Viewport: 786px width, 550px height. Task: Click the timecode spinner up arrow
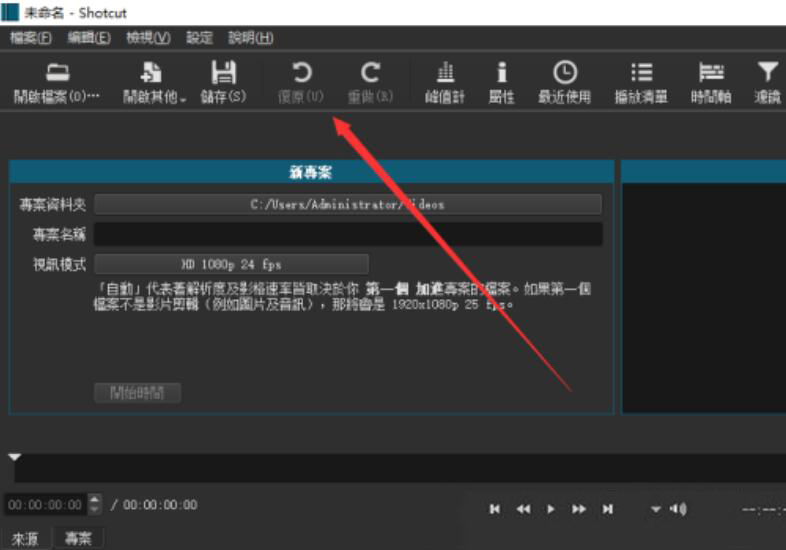pos(94,499)
